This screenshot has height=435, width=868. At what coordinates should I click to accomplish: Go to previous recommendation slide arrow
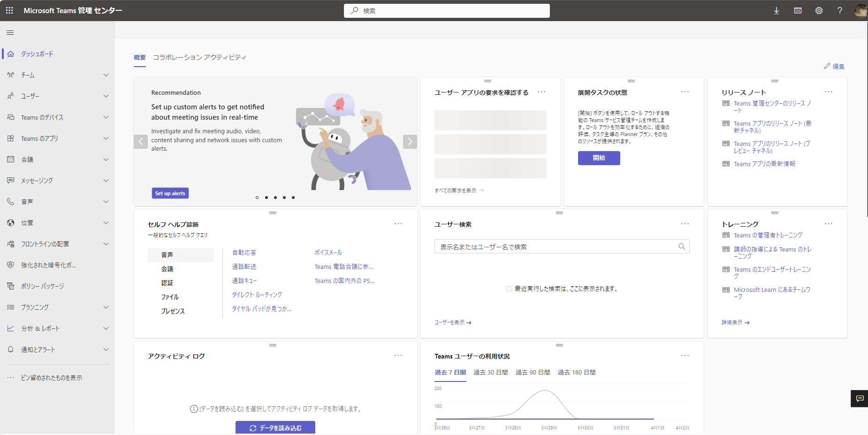pos(141,142)
